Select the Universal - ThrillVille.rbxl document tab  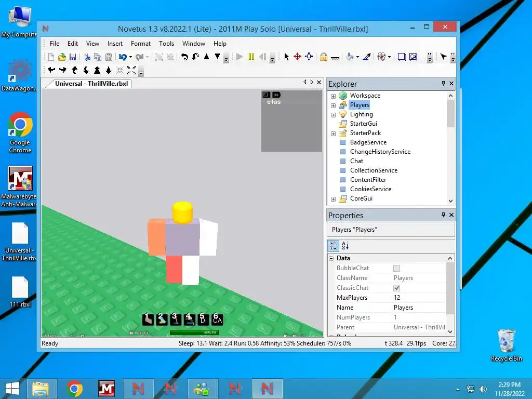(91, 84)
